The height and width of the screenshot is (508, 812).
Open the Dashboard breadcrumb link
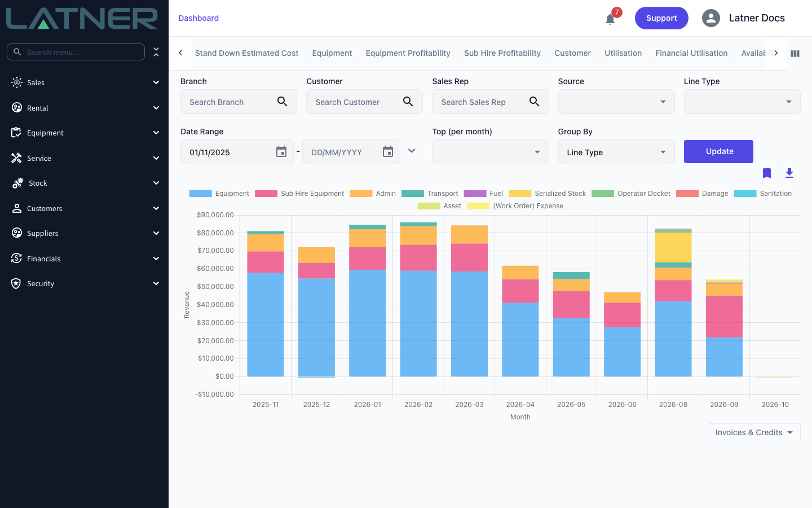coord(198,18)
